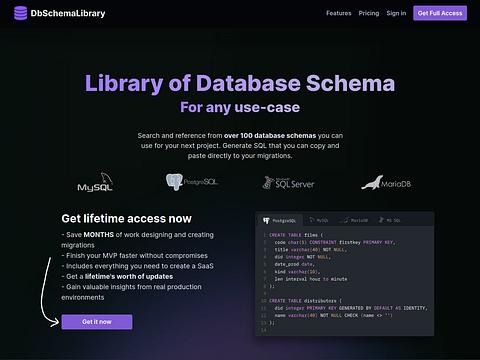The width and height of the screenshot is (480, 360).
Task: Go to the Pricing page link
Action: point(369,13)
